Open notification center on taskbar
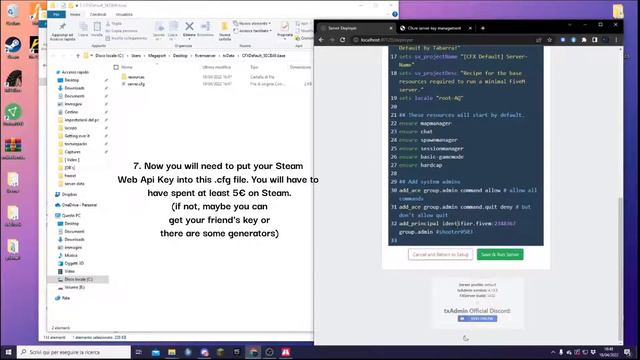Image resolution: width=640 pixels, height=360 pixels. pos(627,352)
